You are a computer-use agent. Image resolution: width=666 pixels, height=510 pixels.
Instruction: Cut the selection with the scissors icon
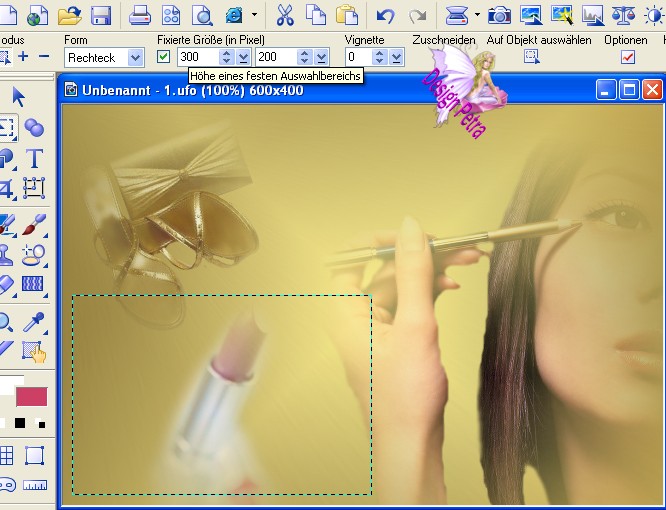285,15
